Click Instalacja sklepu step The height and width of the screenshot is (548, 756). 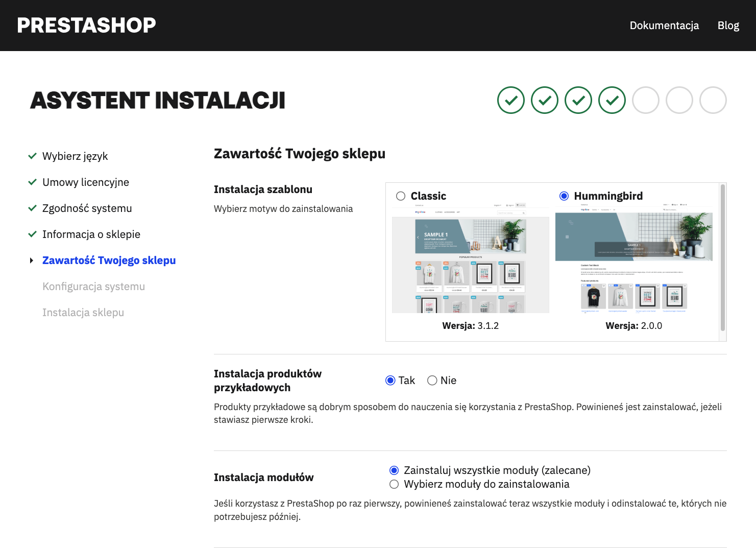click(x=83, y=313)
